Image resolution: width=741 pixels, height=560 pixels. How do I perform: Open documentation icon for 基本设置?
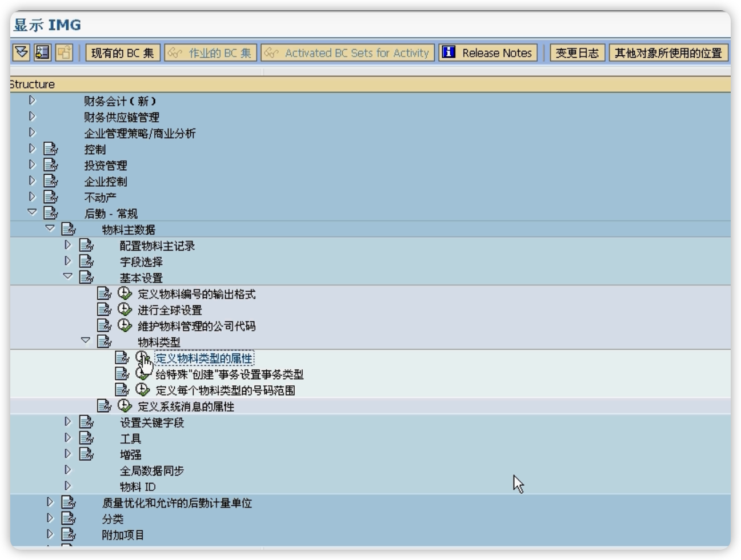[x=86, y=277]
